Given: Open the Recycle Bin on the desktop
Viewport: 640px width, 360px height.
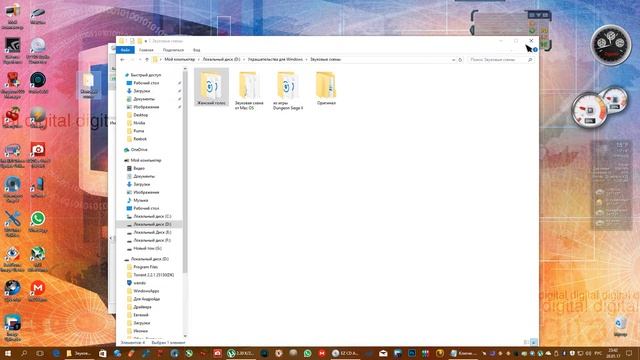Looking at the screenshot, I should [x=620, y=327].
